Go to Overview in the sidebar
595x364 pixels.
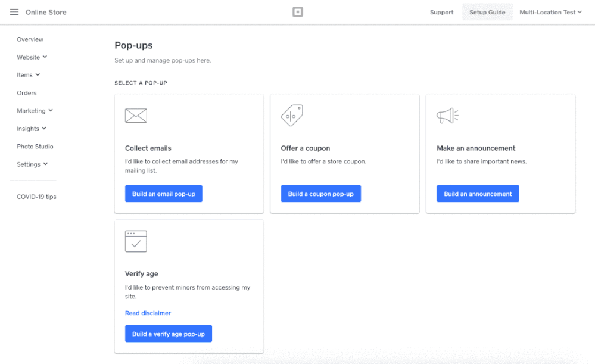click(30, 39)
